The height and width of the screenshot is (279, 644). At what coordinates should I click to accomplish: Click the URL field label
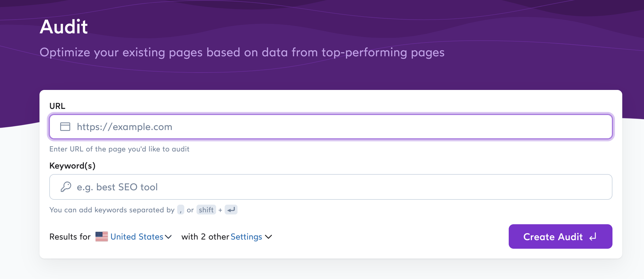[x=57, y=106]
